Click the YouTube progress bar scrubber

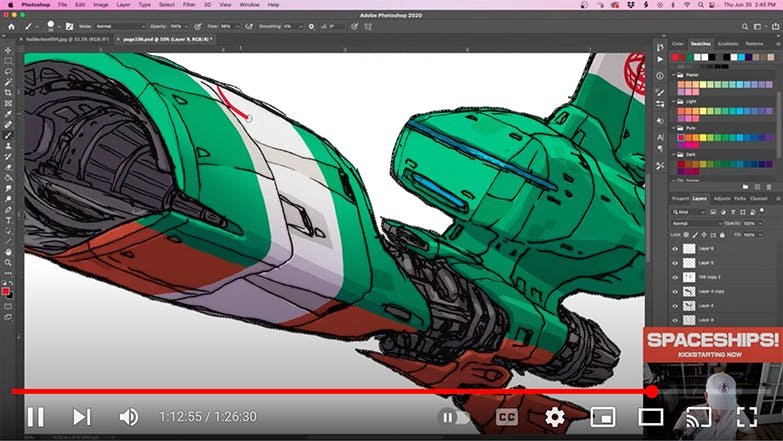coord(651,392)
